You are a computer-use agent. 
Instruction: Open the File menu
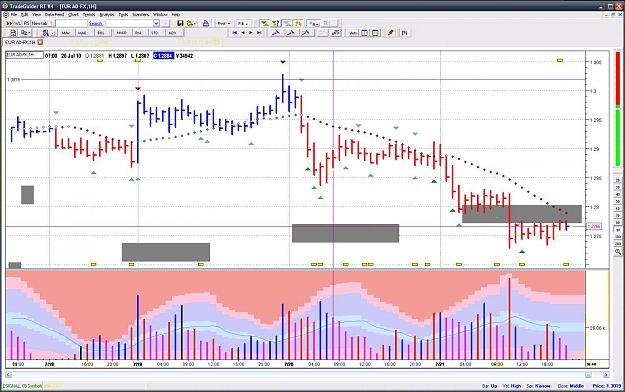[14, 14]
